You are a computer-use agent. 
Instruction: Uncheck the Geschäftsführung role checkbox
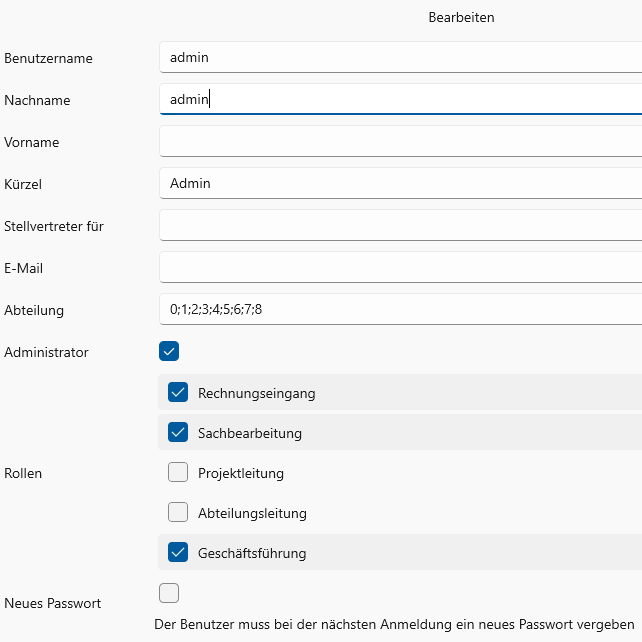point(178,552)
